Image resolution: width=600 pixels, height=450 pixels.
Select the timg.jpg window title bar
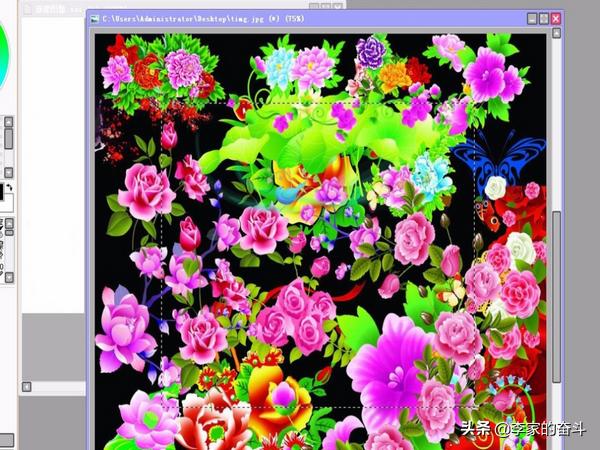click(300, 18)
